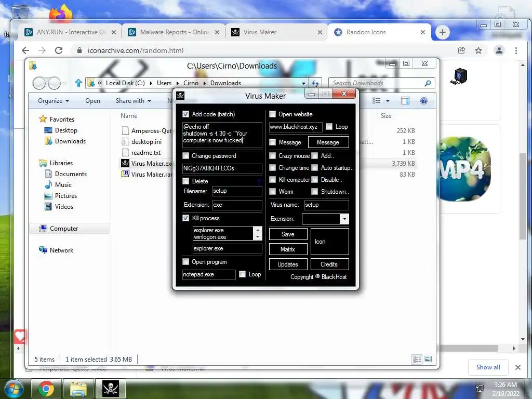Enable the Open program checkbox

[185, 262]
